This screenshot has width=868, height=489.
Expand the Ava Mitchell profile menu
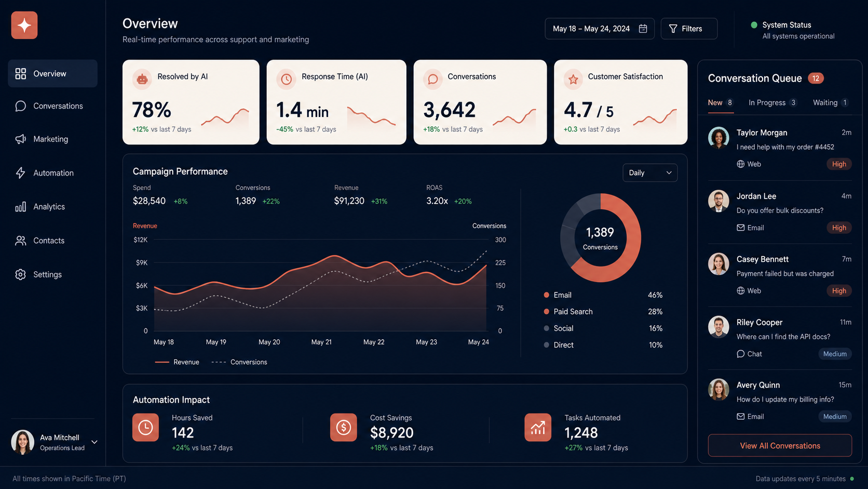[94, 442]
